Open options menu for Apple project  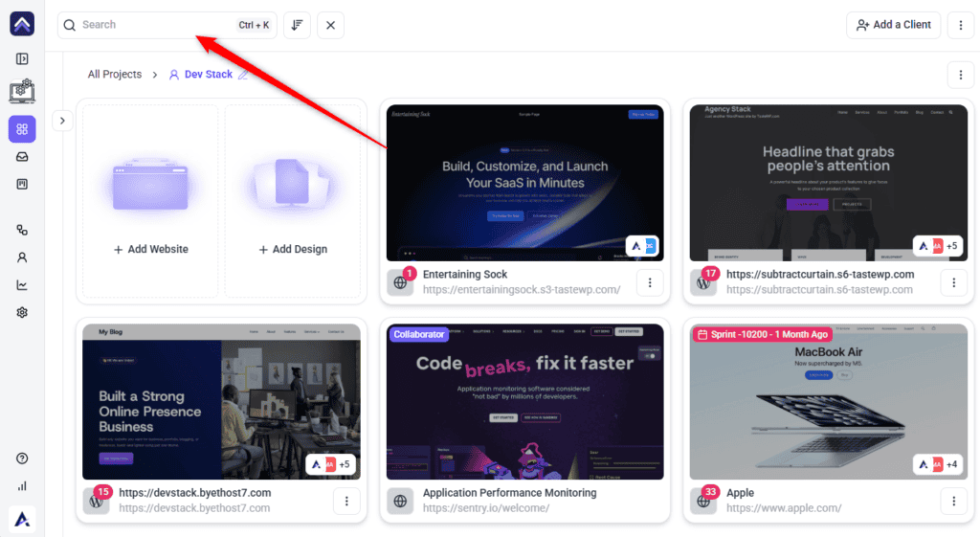coord(954,501)
